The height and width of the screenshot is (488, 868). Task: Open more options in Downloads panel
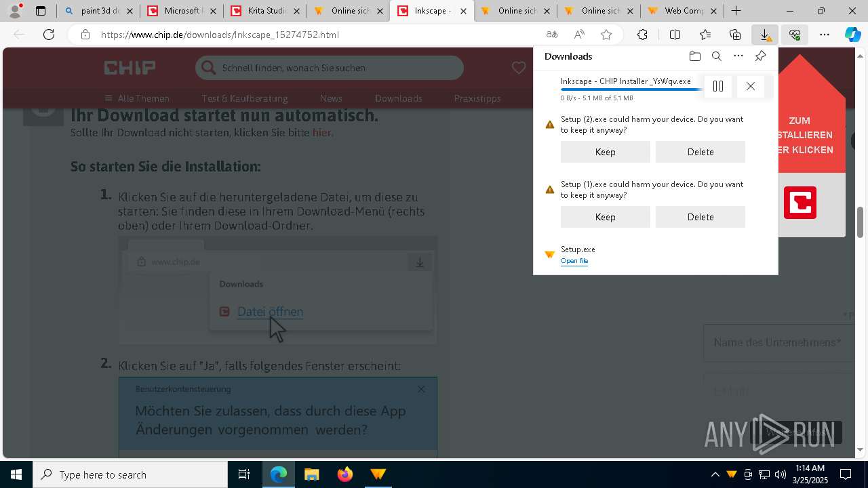(x=738, y=56)
